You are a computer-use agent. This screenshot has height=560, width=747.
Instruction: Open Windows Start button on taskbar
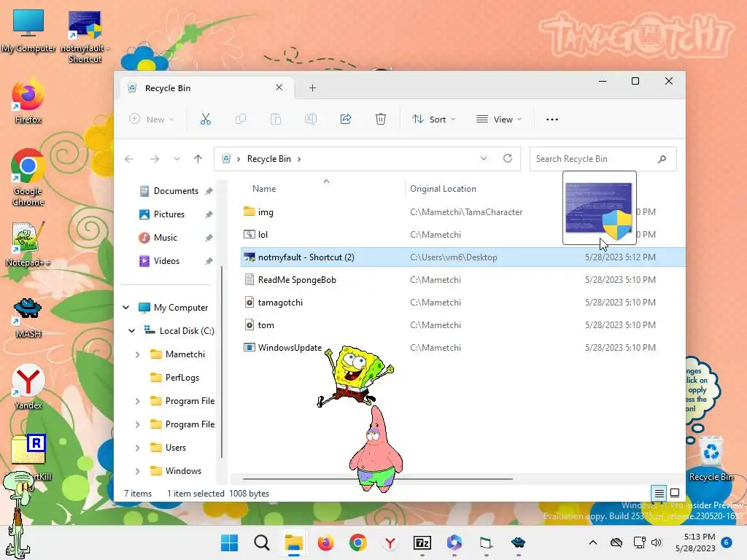point(229,542)
